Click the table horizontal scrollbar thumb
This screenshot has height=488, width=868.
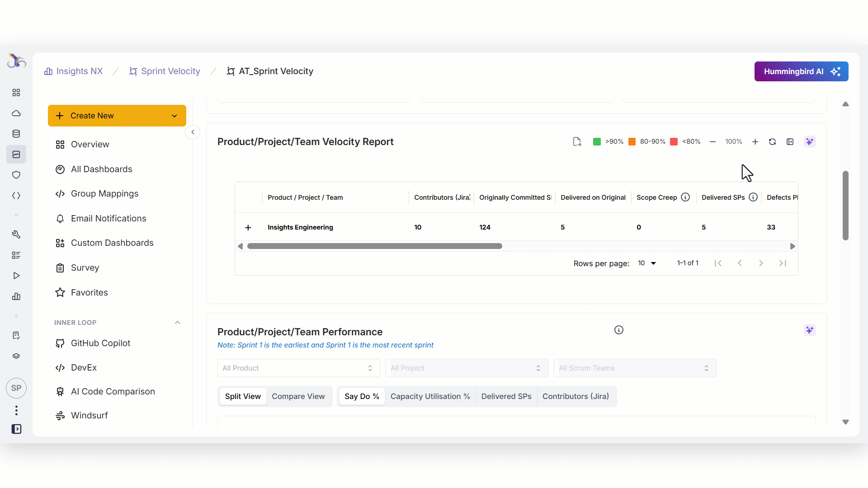click(374, 246)
